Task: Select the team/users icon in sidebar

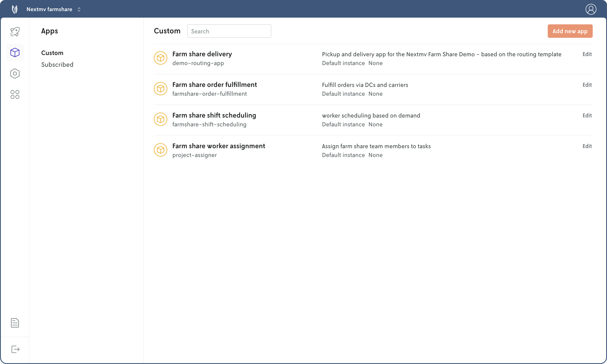Action: coord(15,94)
